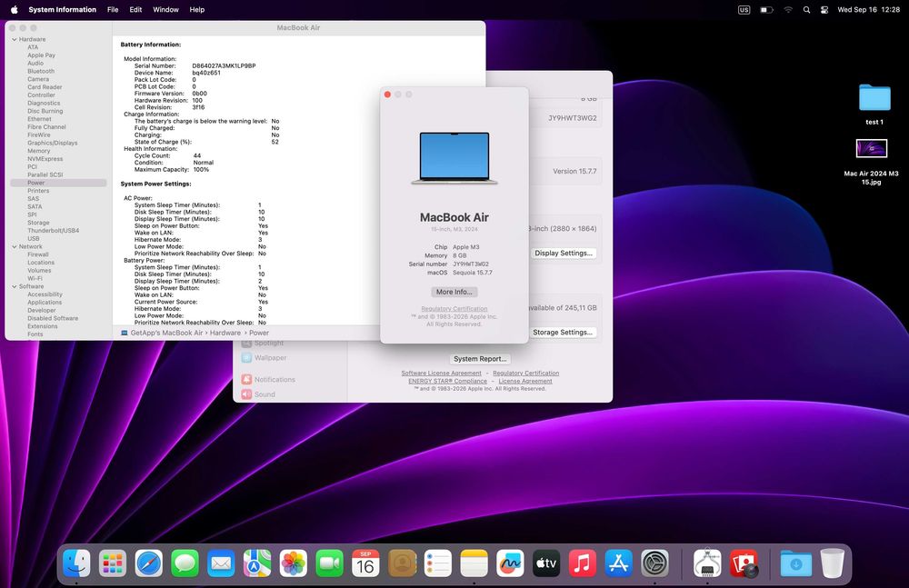Screen dimensions: 909x588
Task: Open the System Information app menu
Action: [x=62, y=9]
